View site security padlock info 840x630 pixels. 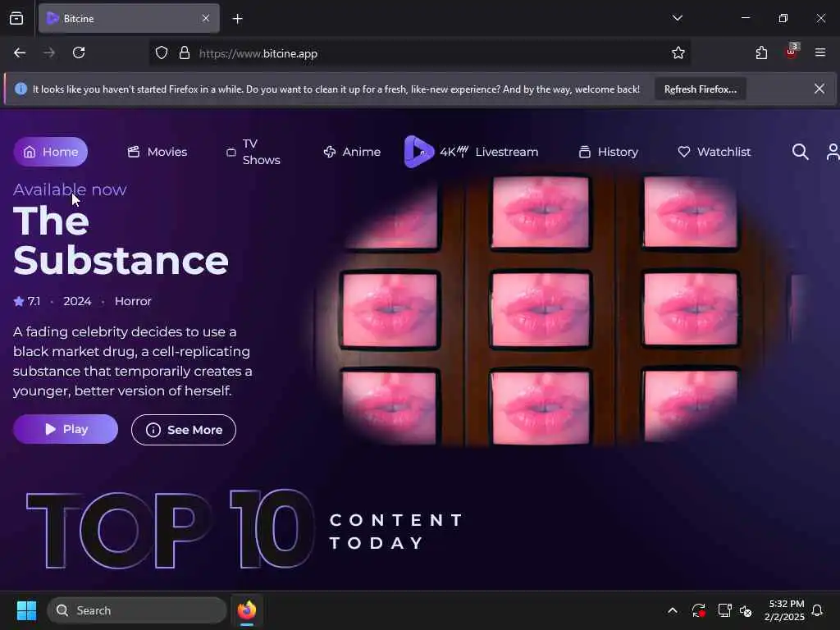[185, 53]
